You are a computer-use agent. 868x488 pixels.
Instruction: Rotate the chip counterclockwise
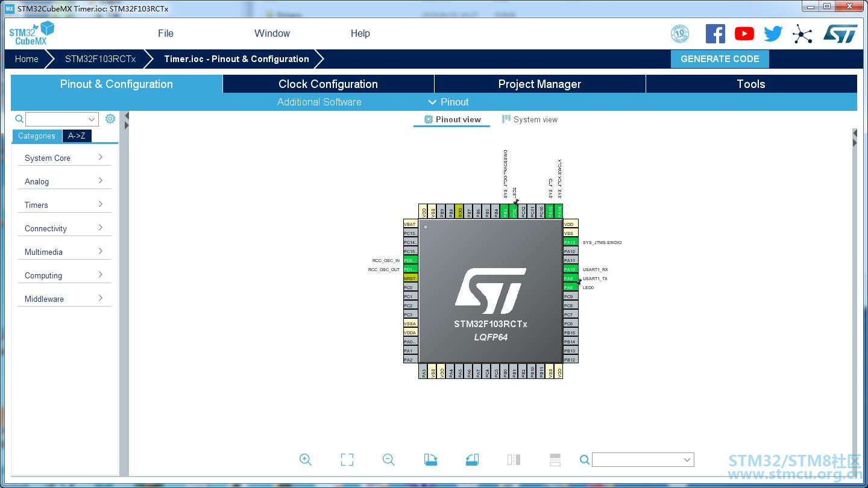(x=472, y=460)
